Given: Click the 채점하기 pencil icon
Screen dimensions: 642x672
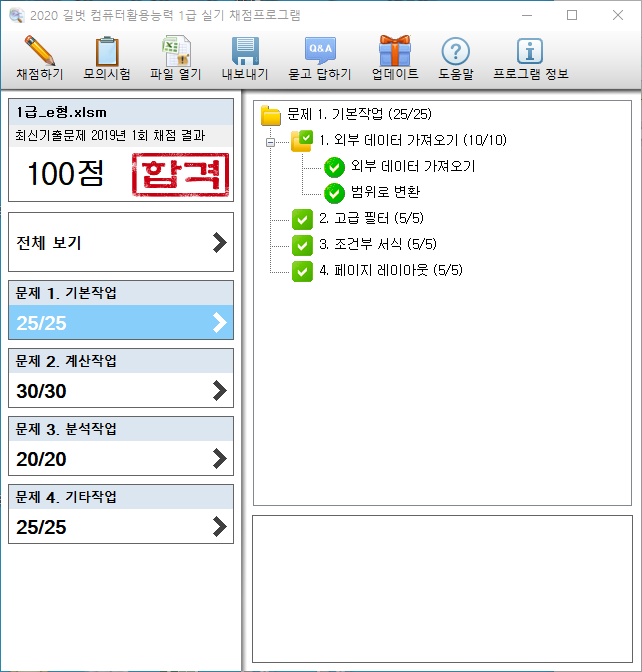Looking at the screenshot, I should 39,51.
